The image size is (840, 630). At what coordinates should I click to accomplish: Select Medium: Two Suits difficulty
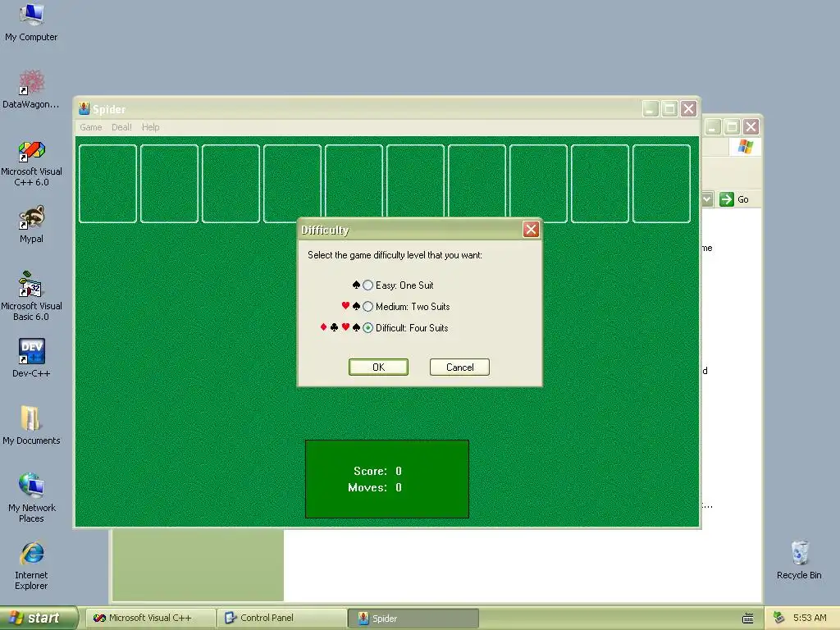click(367, 307)
